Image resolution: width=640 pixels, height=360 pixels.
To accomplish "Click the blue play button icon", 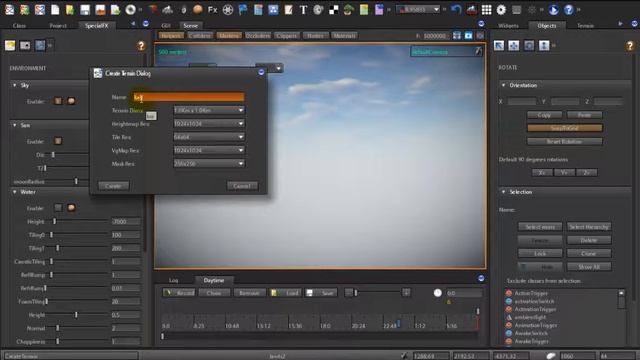I will 553,9.
